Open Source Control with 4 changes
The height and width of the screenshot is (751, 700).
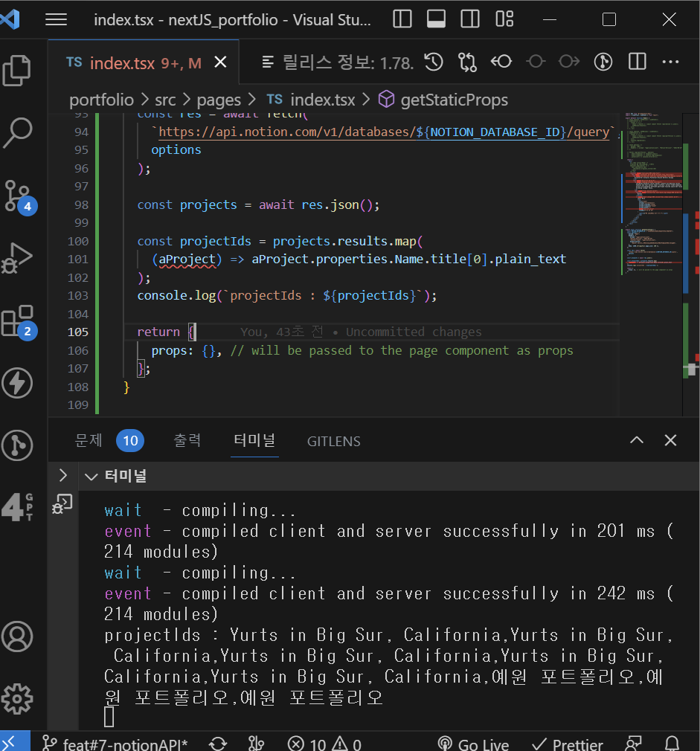click(x=17, y=195)
